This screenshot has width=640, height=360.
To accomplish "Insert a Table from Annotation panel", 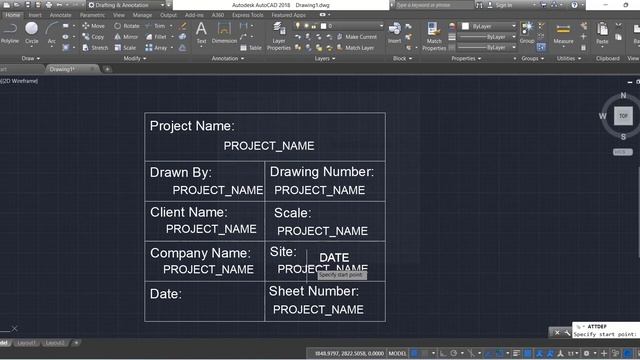I will click(251, 48).
